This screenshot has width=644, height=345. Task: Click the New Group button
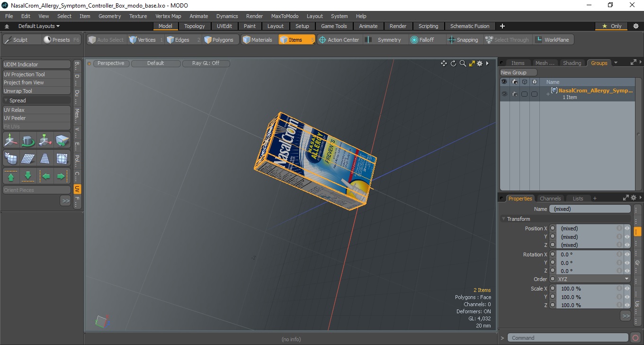pyautogui.click(x=519, y=73)
